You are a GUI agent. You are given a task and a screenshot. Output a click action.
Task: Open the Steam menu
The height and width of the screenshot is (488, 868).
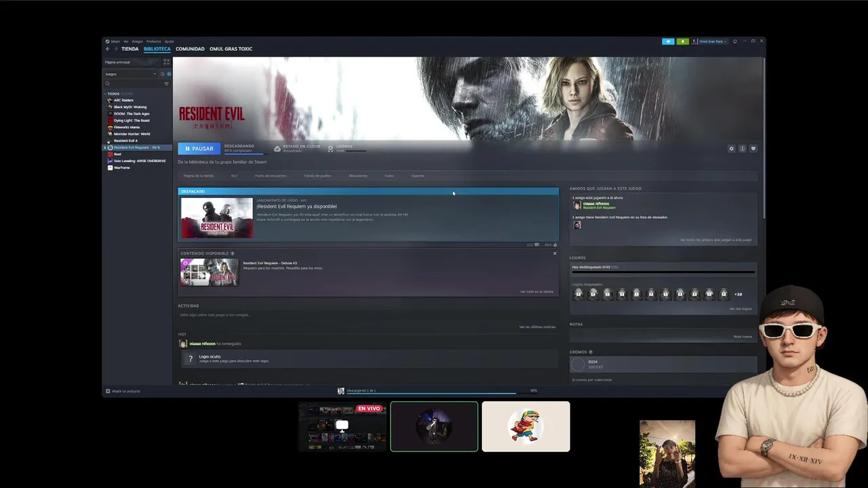tap(115, 41)
